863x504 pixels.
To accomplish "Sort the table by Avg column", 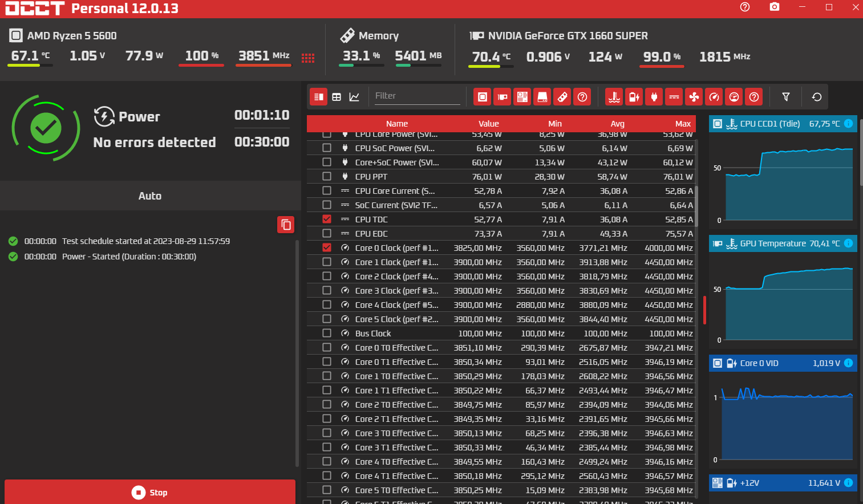I will coord(618,124).
